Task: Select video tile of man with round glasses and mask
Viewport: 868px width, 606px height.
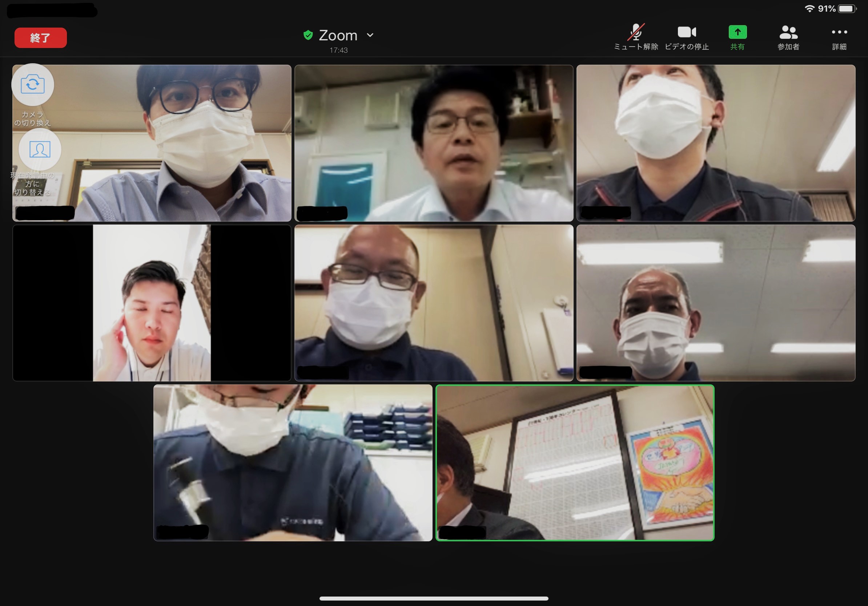Action: tap(152, 143)
